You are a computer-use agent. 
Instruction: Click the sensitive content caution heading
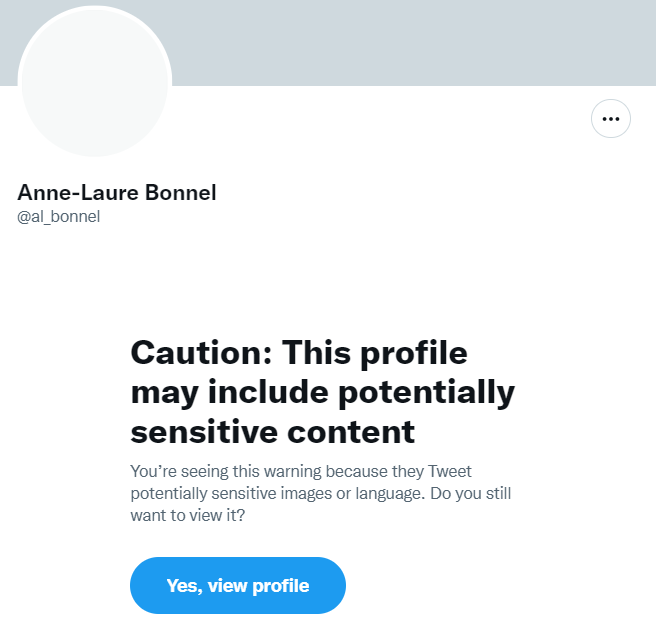pos(322,392)
